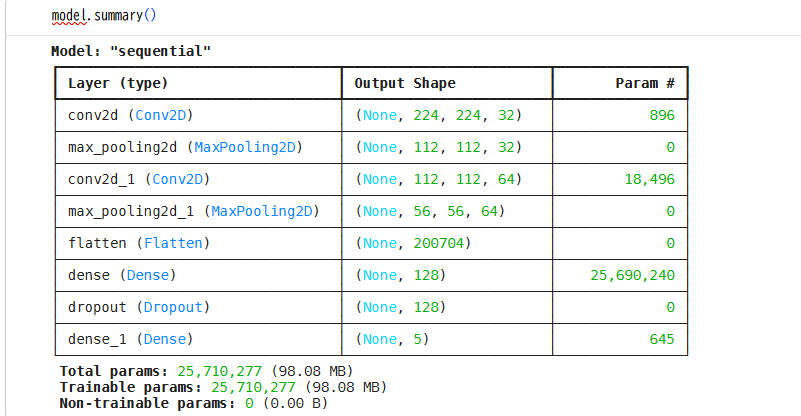Click output shape (None, 112, 112, 64)
Image resolution: width=801 pixels, height=416 pixels.
coord(439,179)
